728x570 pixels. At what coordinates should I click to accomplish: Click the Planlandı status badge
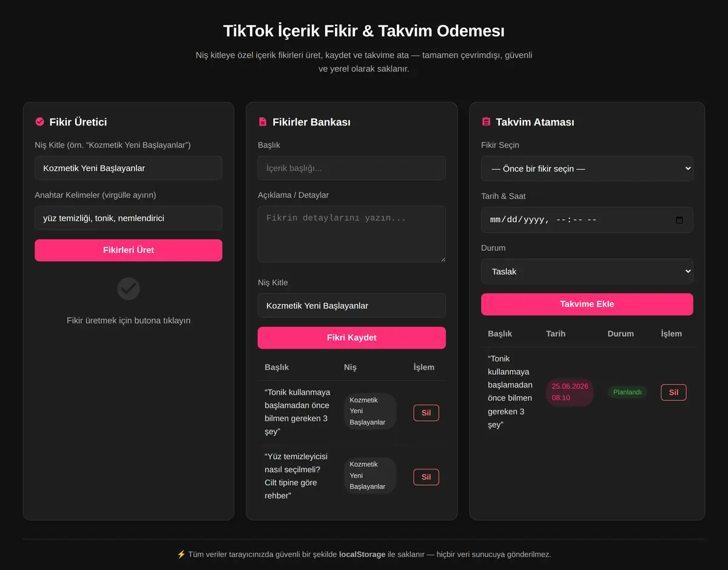click(x=627, y=392)
